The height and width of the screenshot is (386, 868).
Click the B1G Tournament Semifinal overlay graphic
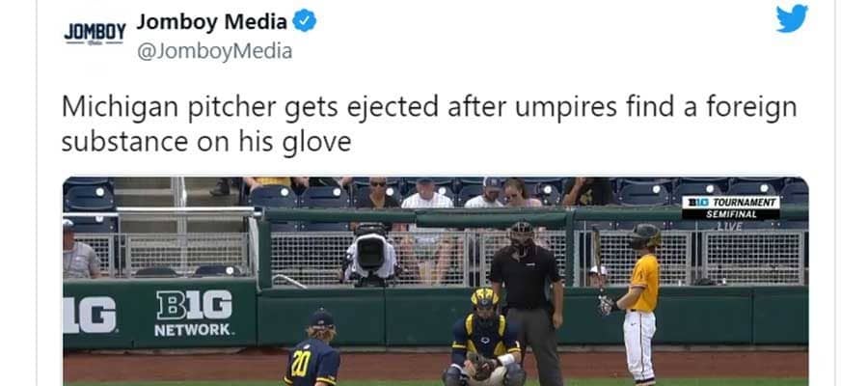[x=731, y=207]
